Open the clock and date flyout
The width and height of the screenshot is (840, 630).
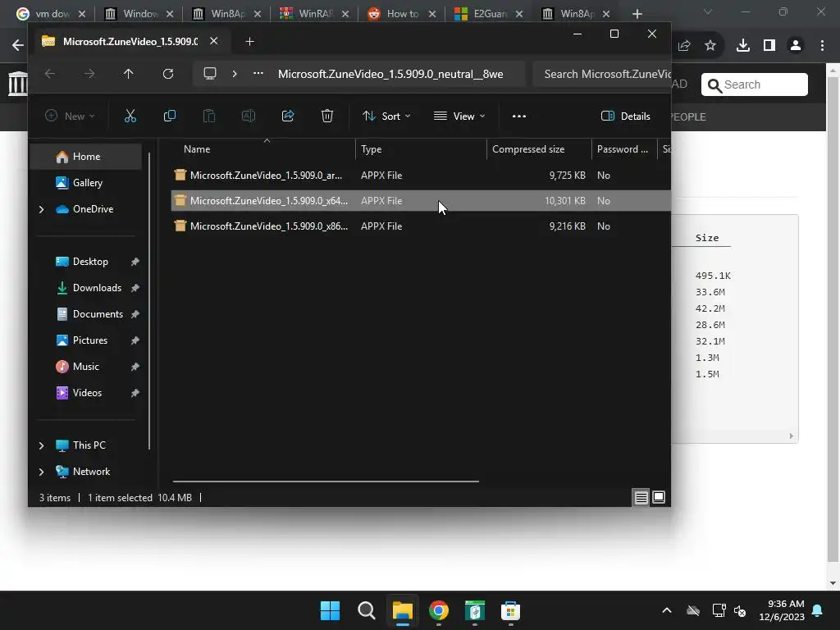coord(782,610)
